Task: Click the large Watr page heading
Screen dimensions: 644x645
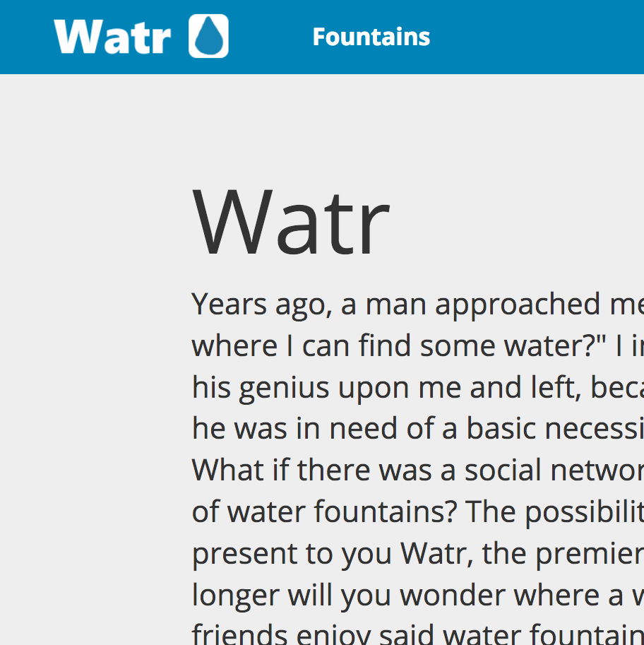Action: pos(291,223)
